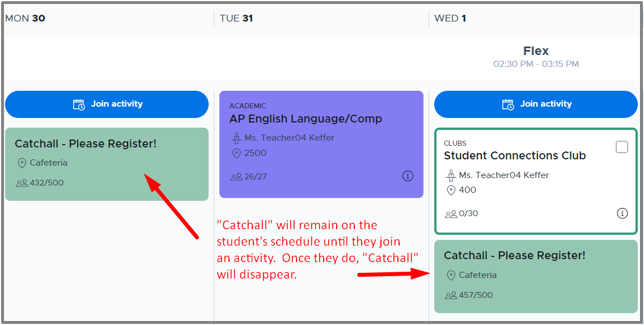Click location pin next to room 400
644x325 pixels.
tap(451, 190)
